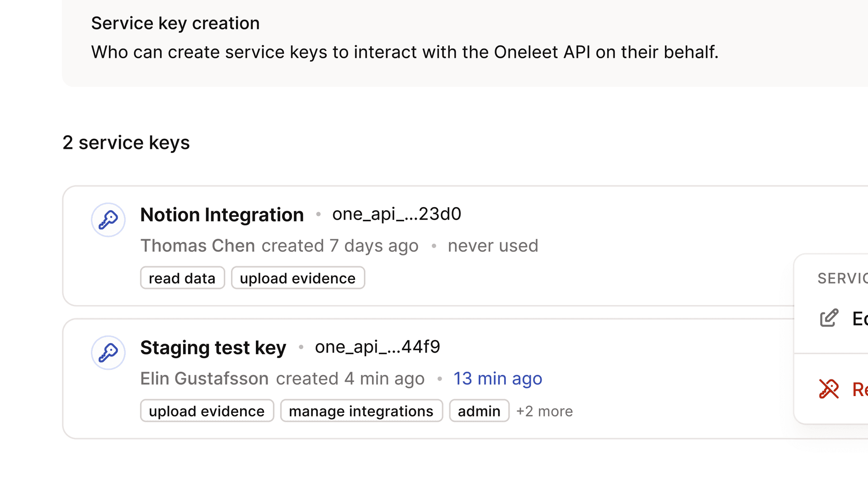Click the Notion Integration key name
The width and height of the screenshot is (868, 496).
(x=222, y=214)
